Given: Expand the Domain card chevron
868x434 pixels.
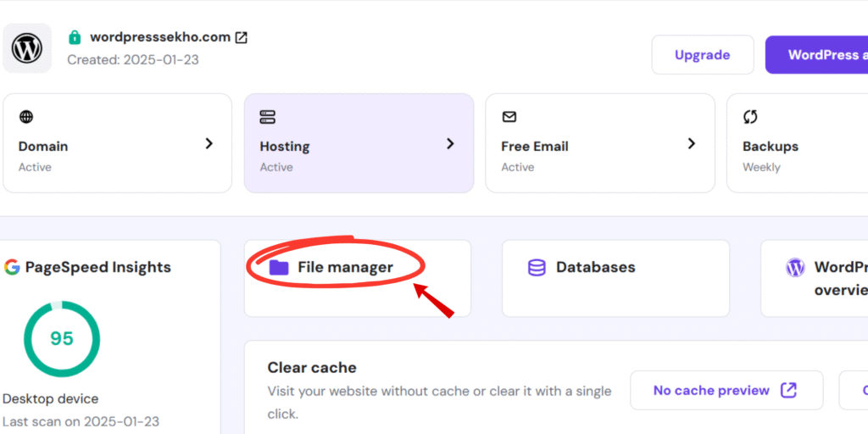Looking at the screenshot, I should pos(209,144).
